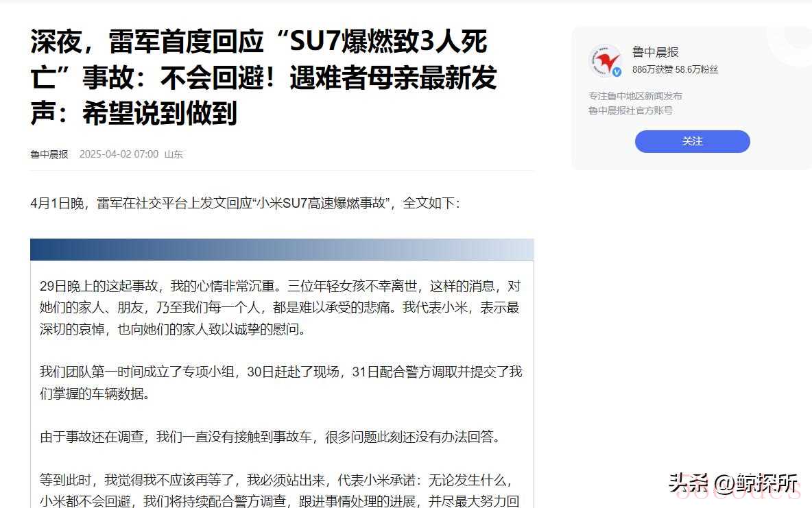This screenshot has height=508, width=812.
Task: Click the text 鲁中晨报社官方账号
Action: 630,110
